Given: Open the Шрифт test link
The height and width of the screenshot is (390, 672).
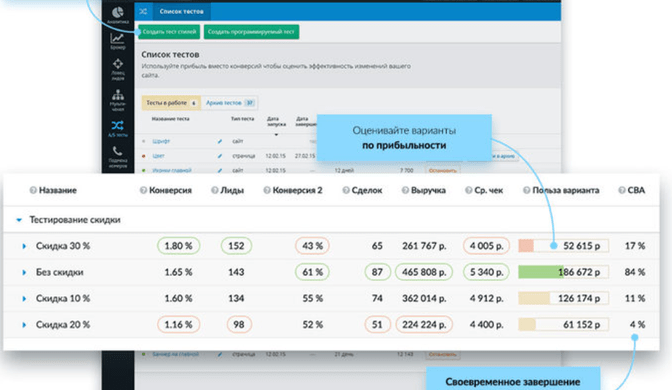Looking at the screenshot, I should tap(161, 141).
